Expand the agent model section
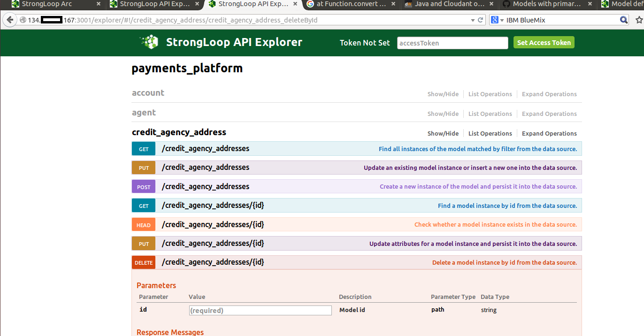 (x=144, y=113)
